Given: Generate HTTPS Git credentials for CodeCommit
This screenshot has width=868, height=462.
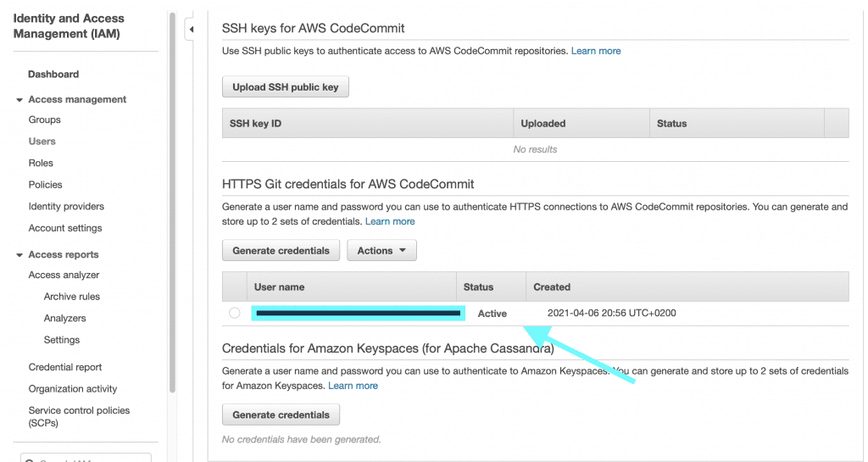Looking at the screenshot, I should coord(281,250).
